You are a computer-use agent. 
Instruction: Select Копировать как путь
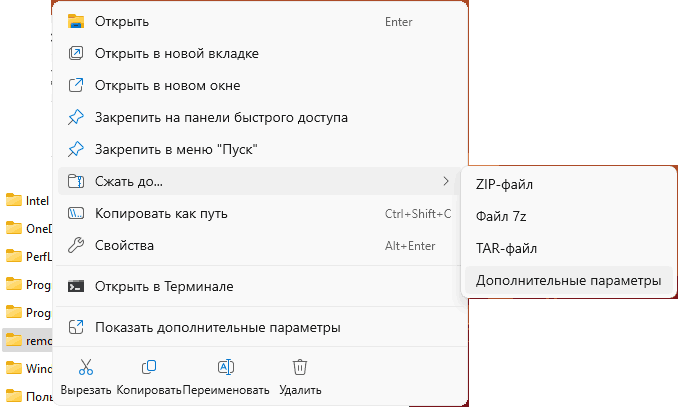(259, 213)
